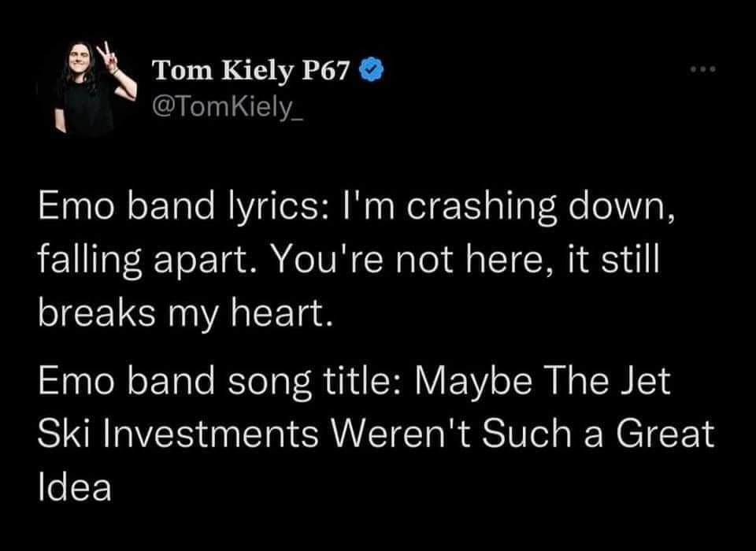This screenshot has width=756, height=551.
Task: Click the blue verified checkmark badge
Action: tap(371, 72)
